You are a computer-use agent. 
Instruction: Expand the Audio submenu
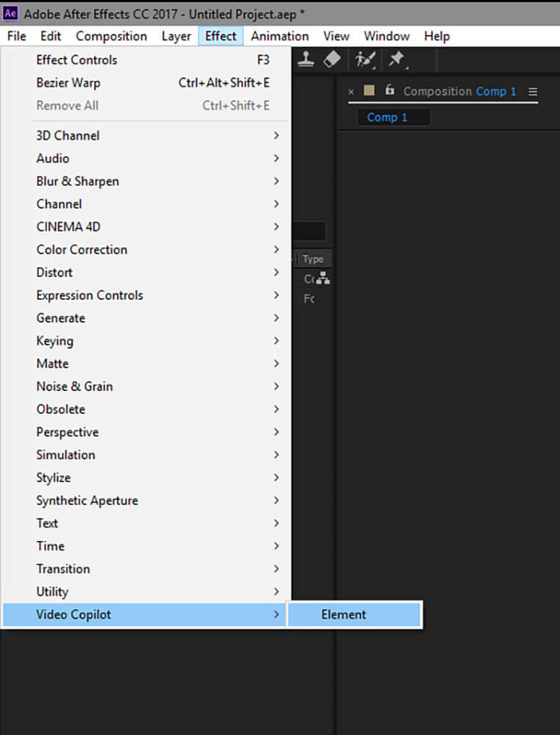click(146, 159)
